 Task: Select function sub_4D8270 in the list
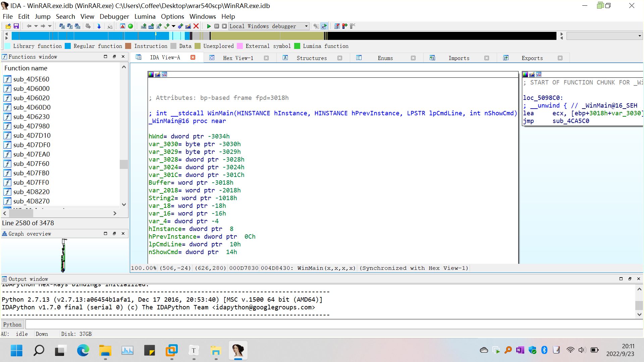(31, 201)
